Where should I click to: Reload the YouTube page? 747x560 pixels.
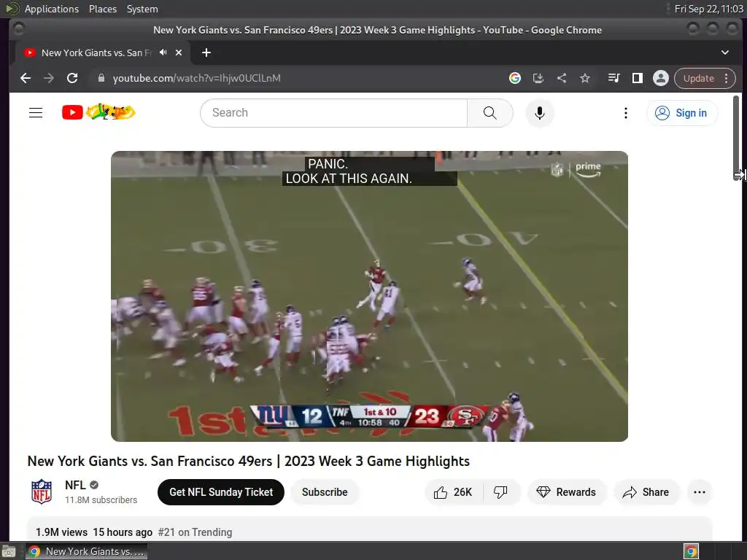click(72, 78)
